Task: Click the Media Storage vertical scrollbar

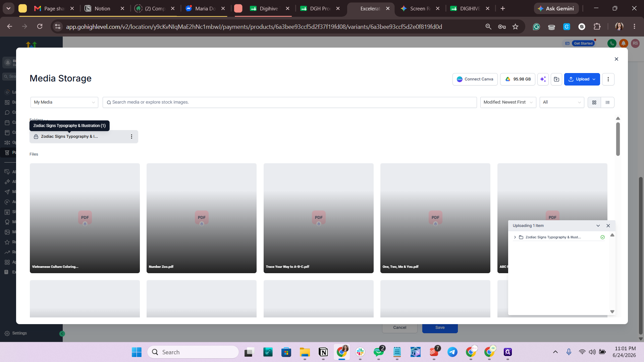Action: (618, 139)
